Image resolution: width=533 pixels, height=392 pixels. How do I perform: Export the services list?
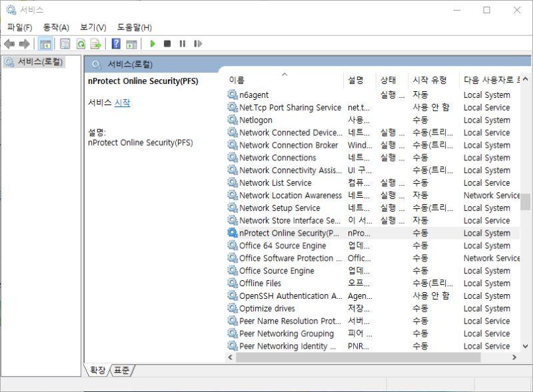[97, 44]
